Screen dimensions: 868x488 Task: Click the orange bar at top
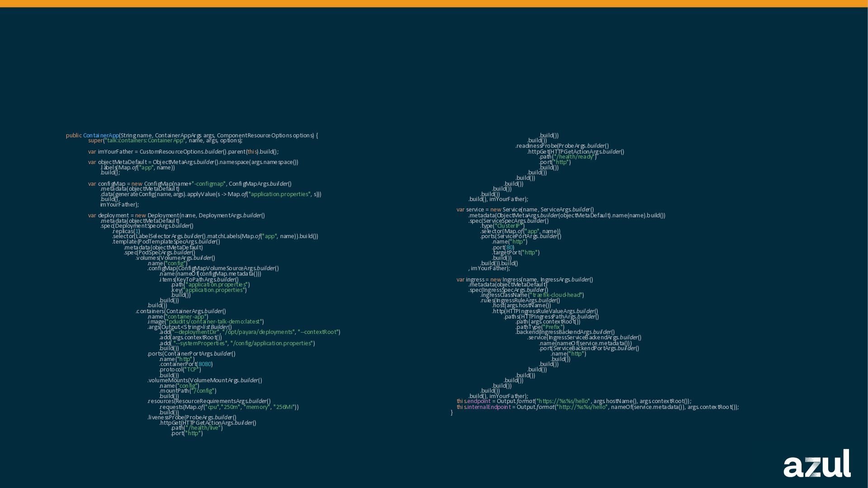click(x=434, y=3)
